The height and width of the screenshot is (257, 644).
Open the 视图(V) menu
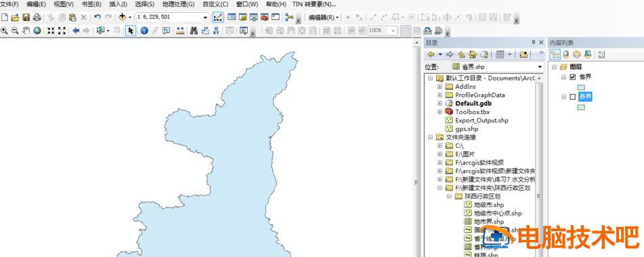tap(64, 5)
